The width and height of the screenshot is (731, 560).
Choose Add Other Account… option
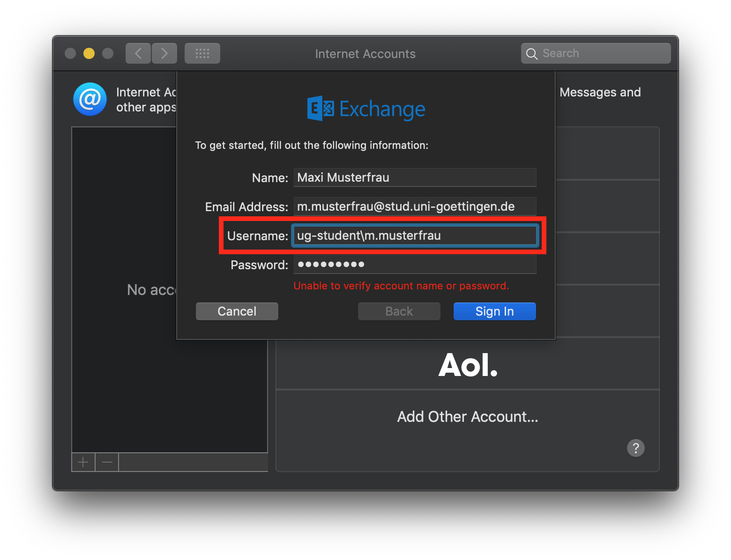click(468, 416)
